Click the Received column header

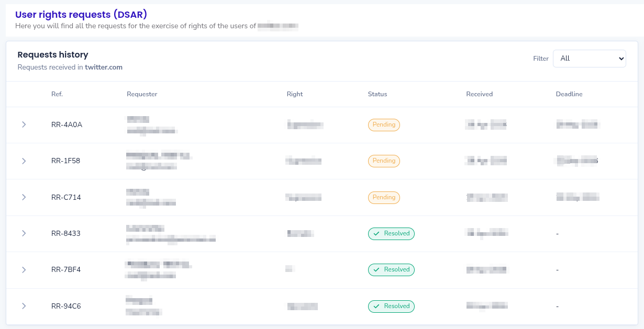tap(479, 94)
